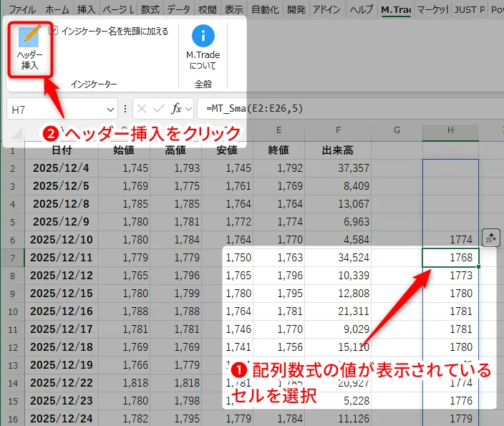Click volume cell 11,126
504x426 pixels.
coord(338,419)
